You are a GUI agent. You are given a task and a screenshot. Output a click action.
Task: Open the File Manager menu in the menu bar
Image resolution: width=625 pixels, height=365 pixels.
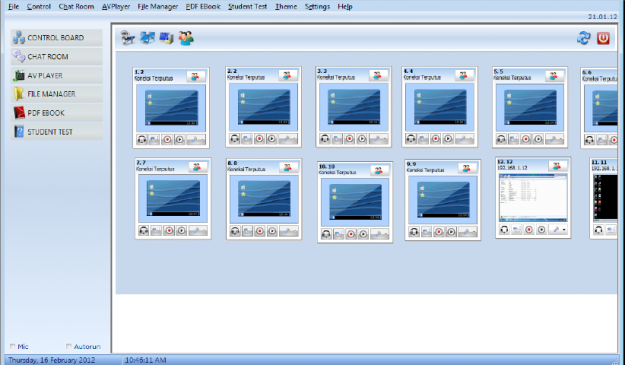157,7
